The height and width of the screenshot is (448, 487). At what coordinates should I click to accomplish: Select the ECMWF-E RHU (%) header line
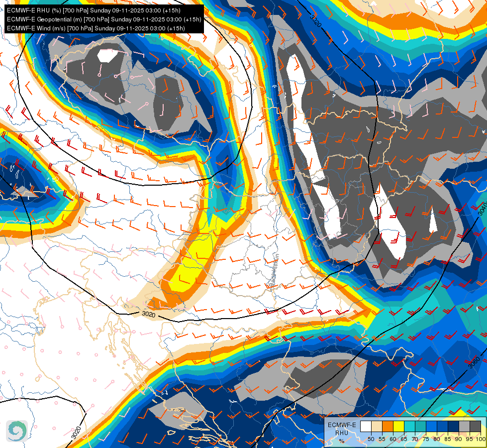[x=94, y=10]
